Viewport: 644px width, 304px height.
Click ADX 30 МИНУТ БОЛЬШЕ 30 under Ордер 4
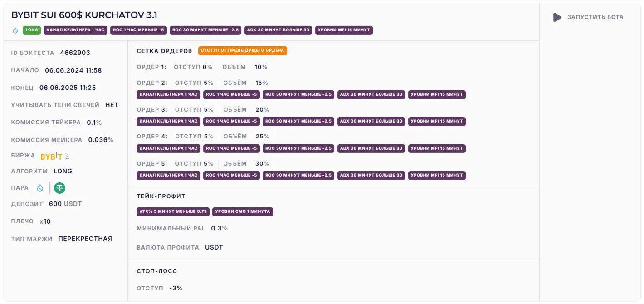coord(371,148)
